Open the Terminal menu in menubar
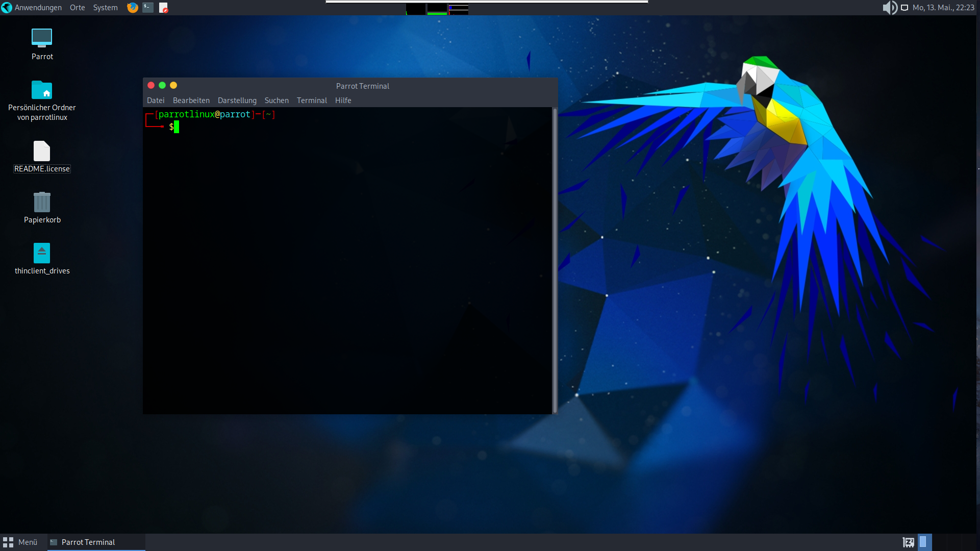The width and height of the screenshot is (980, 551). tap(312, 101)
